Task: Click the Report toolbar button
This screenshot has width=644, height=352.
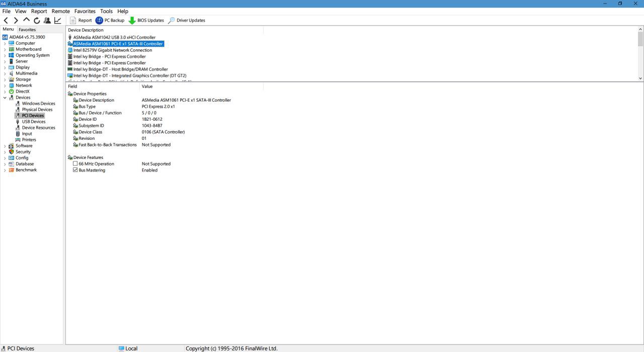Action: click(x=80, y=21)
